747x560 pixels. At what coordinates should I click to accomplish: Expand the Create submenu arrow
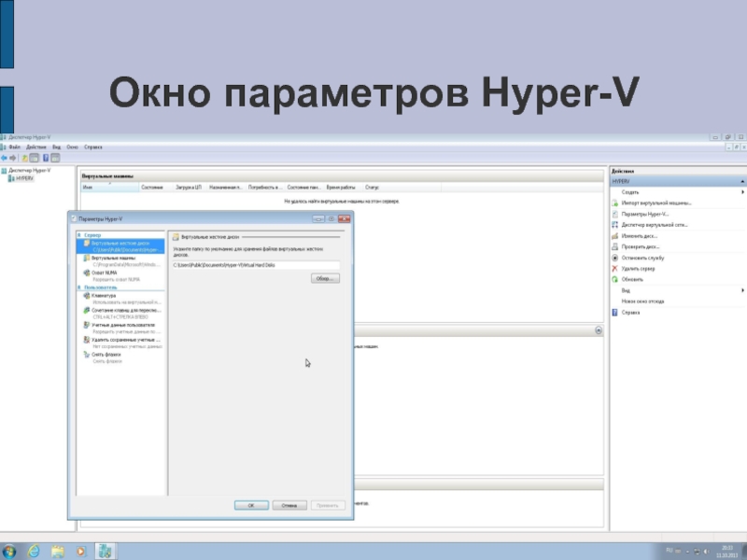pos(743,191)
